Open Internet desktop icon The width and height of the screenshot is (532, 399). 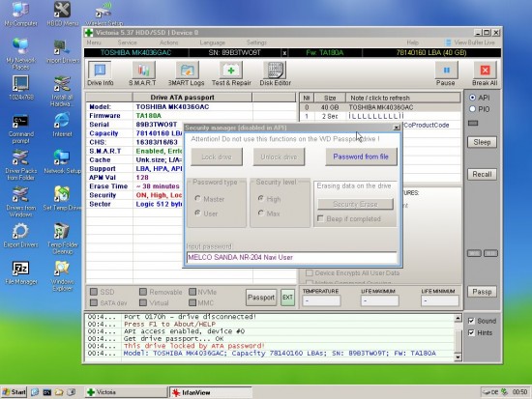pos(63,125)
